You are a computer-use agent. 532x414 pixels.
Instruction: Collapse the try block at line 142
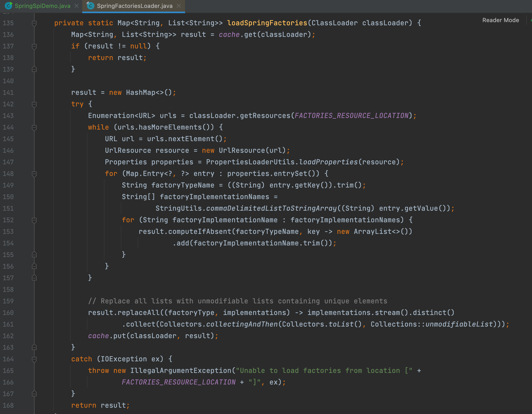(34, 104)
